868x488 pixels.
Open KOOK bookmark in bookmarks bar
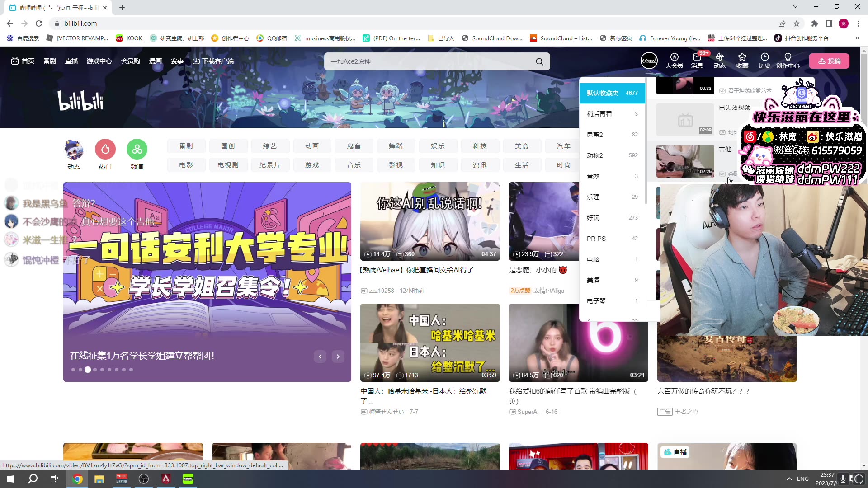(129, 38)
